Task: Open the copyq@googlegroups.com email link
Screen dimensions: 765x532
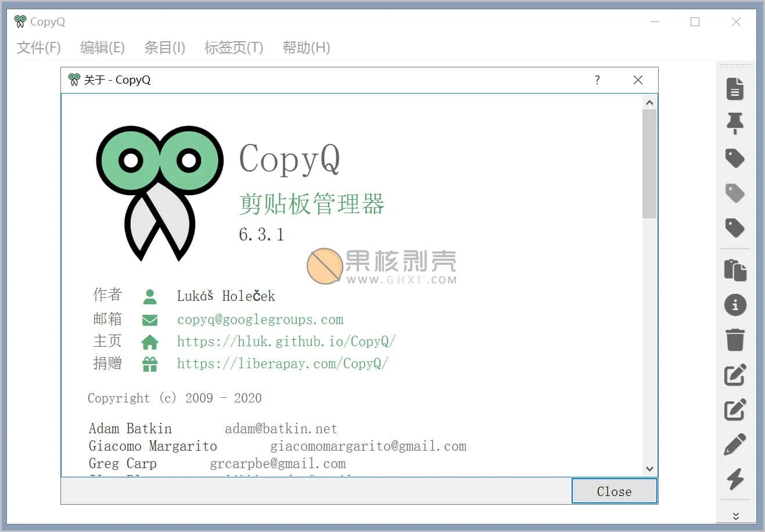Action: [260, 319]
